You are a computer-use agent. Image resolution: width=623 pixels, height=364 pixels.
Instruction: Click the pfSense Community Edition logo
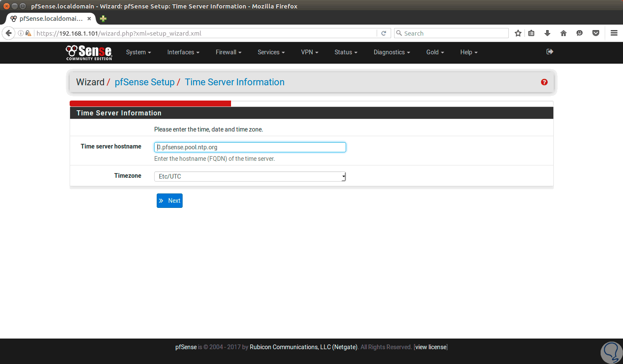pos(89,53)
